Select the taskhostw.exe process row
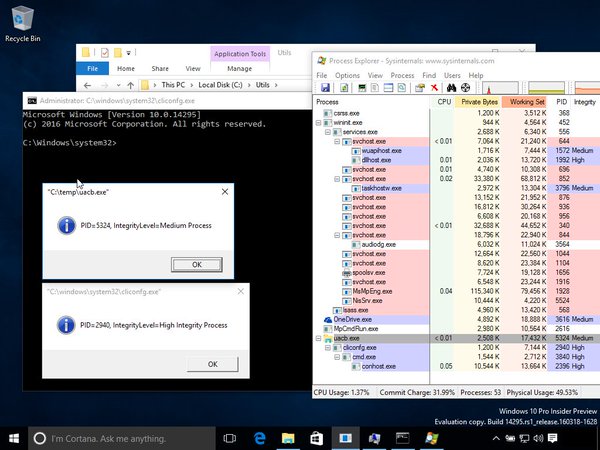The image size is (600, 450). click(456, 188)
